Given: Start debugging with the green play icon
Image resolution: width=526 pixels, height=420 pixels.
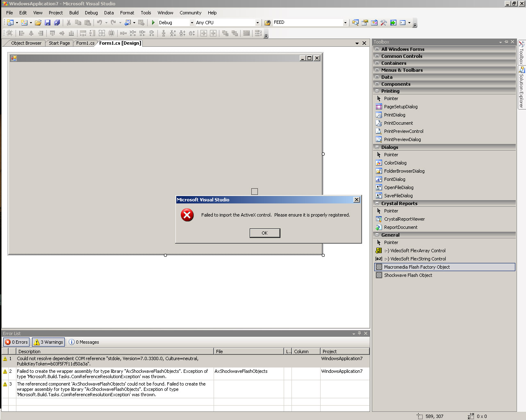Looking at the screenshot, I should click(x=153, y=23).
